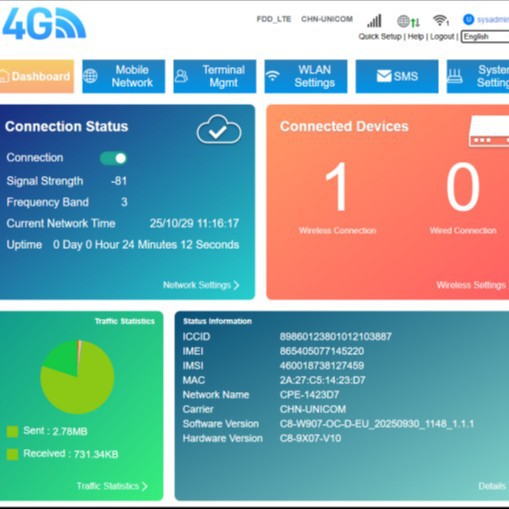The height and width of the screenshot is (509, 509).
Task: Click the person icon on Terminal Mgmt
Action: point(181,76)
